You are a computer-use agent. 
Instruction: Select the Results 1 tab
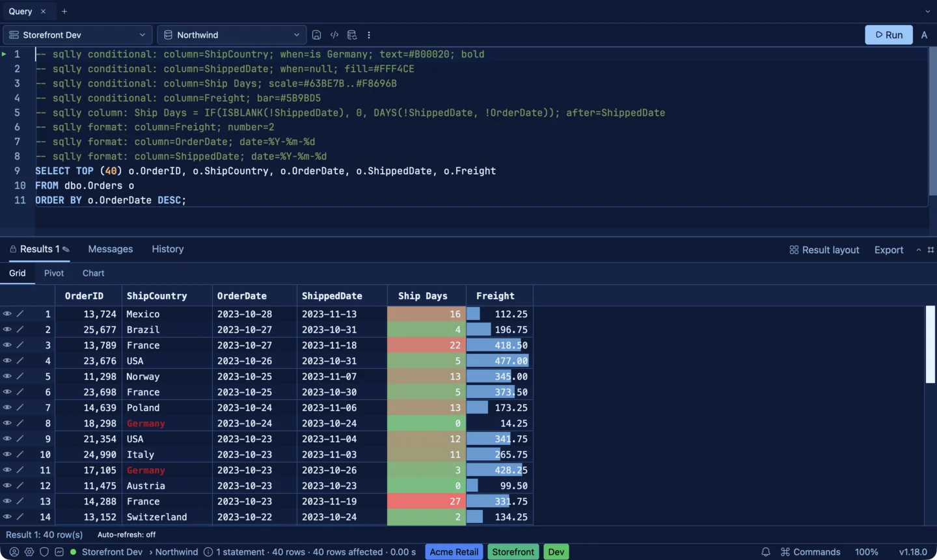[40, 249]
